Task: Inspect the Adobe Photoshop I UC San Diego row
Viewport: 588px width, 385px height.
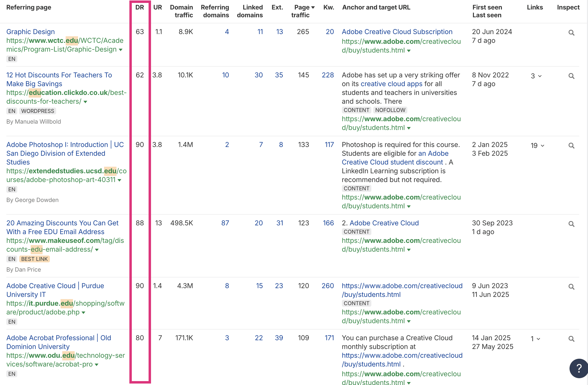Action: coord(571,145)
